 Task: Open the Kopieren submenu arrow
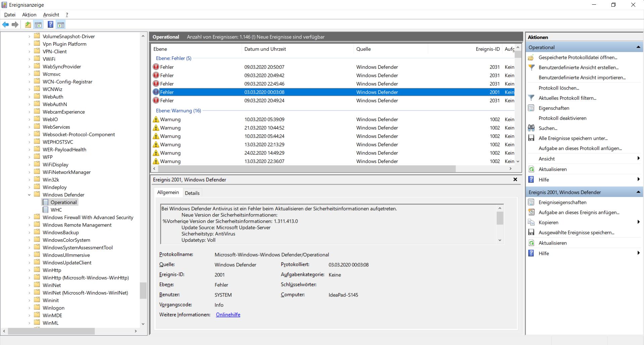tap(638, 222)
